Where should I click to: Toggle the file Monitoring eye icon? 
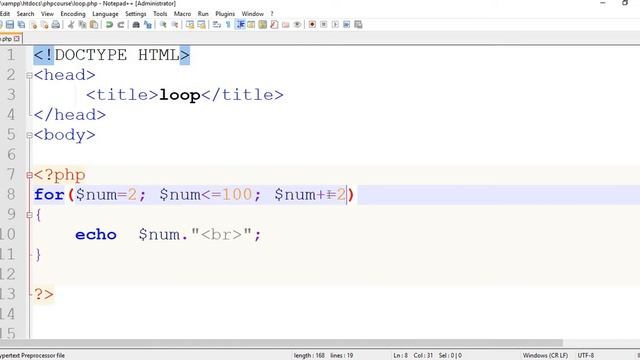click(x=297, y=25)
